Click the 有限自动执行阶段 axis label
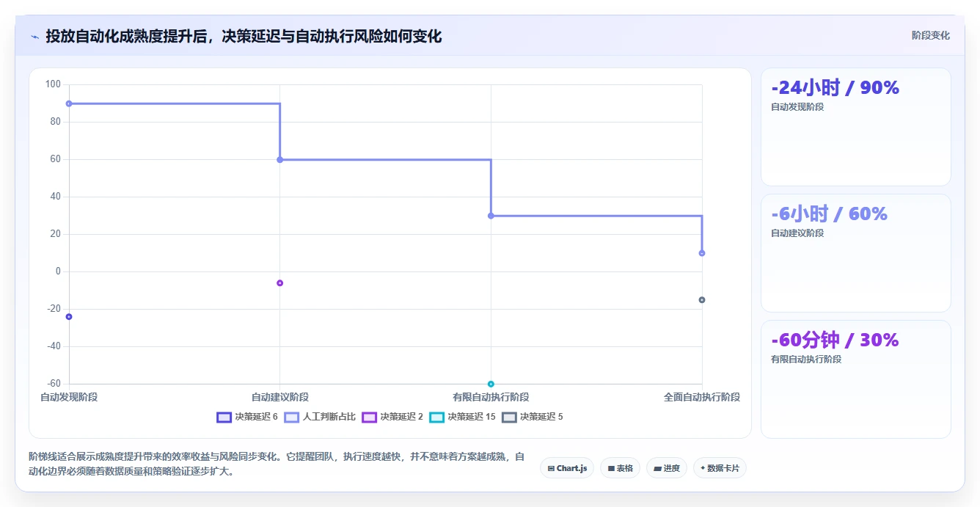The height and width of the screenshot is (507, 980). [491, 397]
